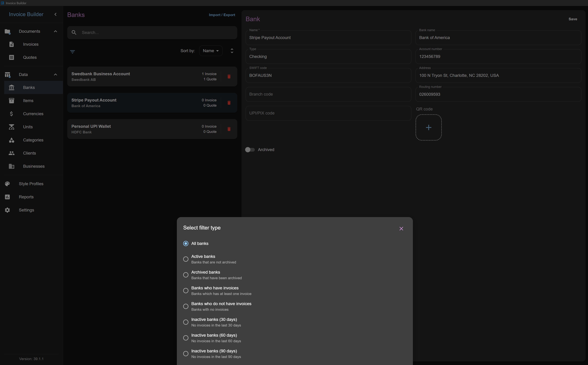The height and width of the screenshot is (365, 588).
Task: Open the Type Checking field
Action: 328,57
